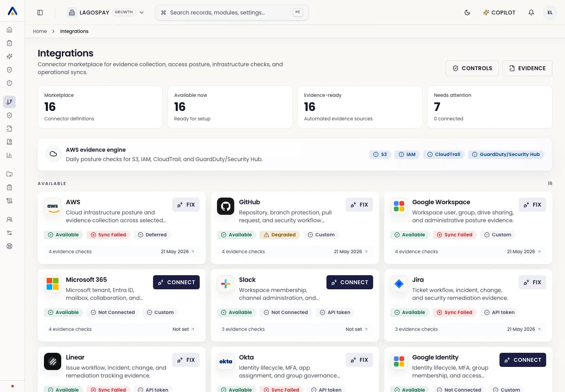Viewport: 565px width, 392px height.
Task: Click the LagosPay logo
Action: (x=13, y=11)
